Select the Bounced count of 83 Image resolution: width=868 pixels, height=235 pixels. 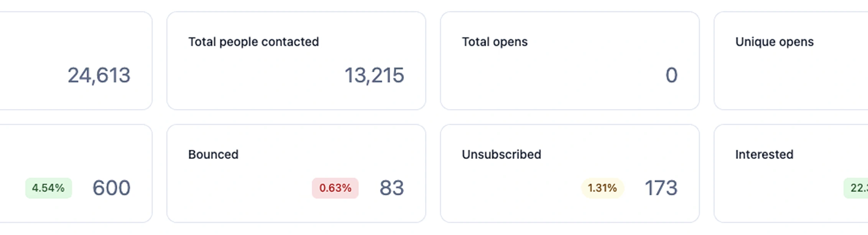coord(391,188)
